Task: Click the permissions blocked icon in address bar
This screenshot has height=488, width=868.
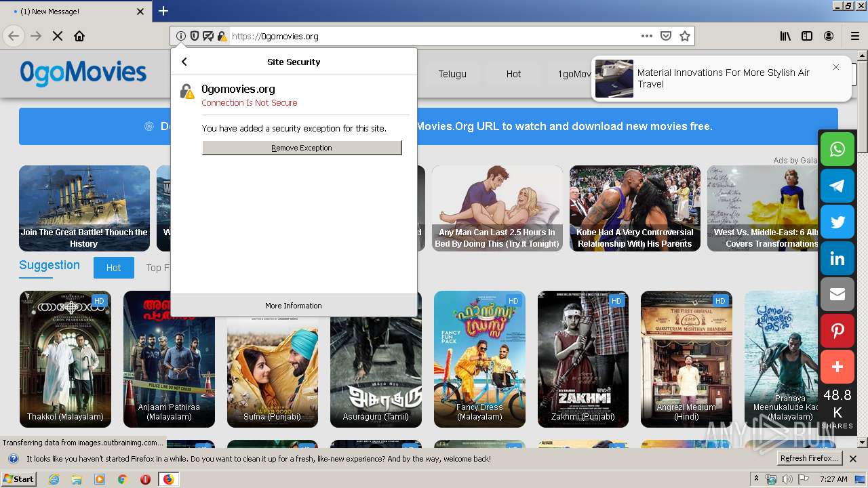Action: 208,36
